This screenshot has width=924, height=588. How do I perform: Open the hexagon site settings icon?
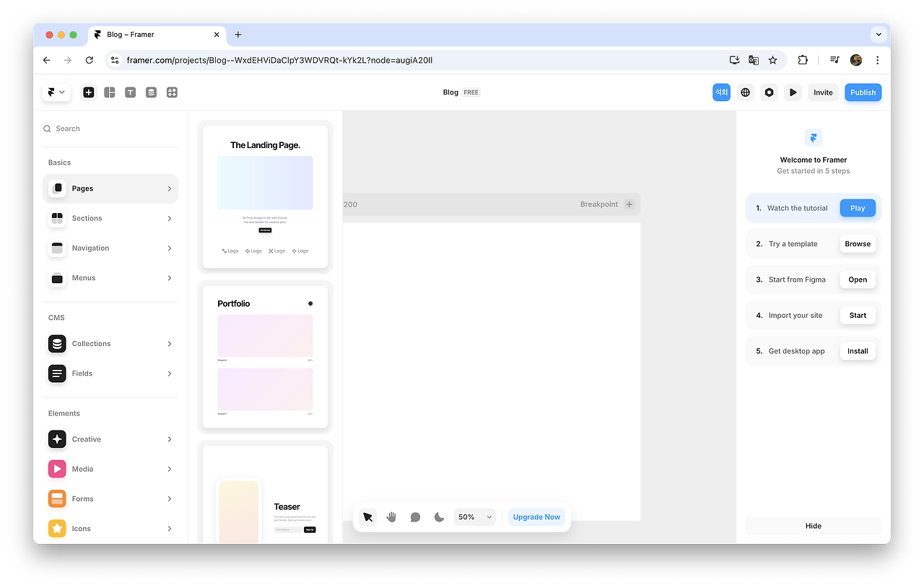coord(770,92)
